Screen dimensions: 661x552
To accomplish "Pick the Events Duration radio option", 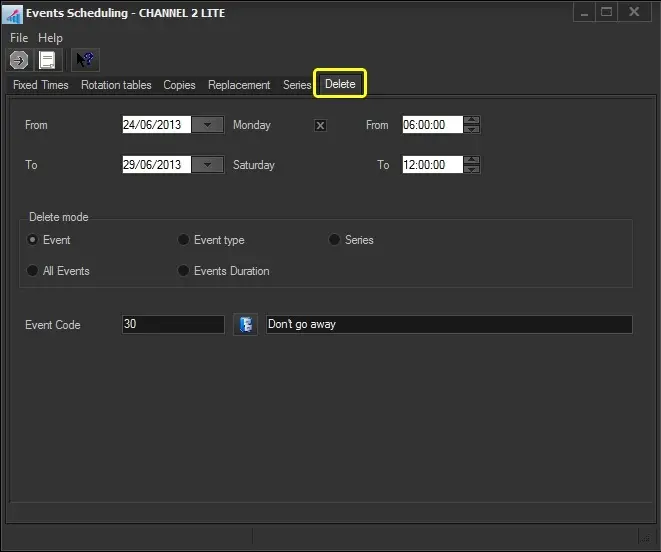I will [183, 271].
